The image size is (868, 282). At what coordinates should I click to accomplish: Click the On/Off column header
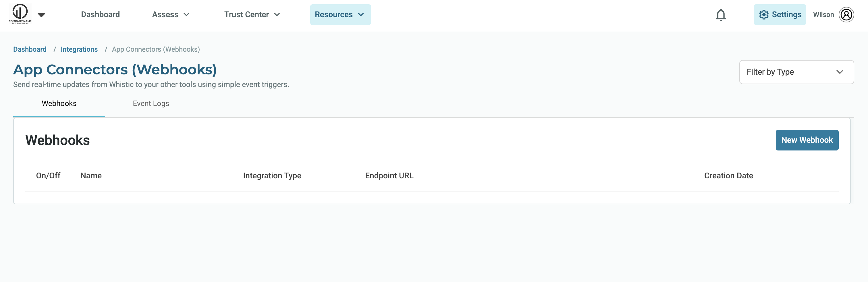pos(48,175)
